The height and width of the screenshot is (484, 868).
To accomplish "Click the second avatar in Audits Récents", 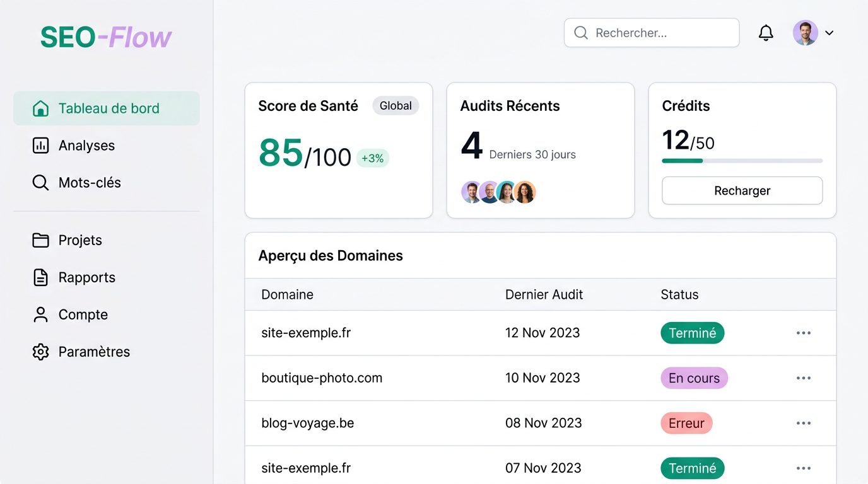I will pyautogui.click(x=490, y=192).
